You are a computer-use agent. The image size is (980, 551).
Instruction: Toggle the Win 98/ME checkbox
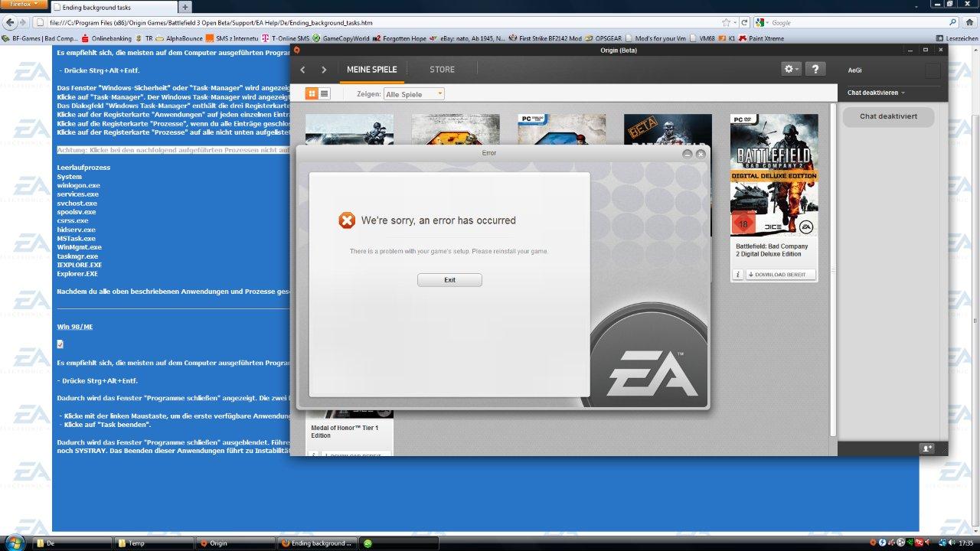[x=60, y=344]
